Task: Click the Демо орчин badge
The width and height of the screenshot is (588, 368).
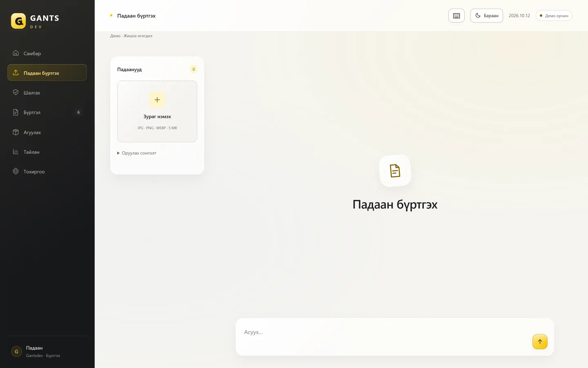Action: 554,16
